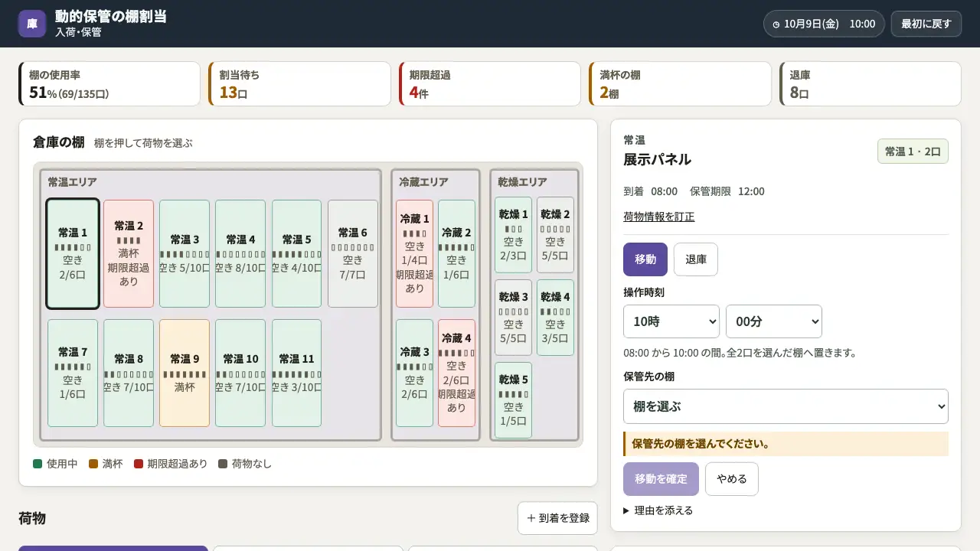Open the 割当待ち 13口 stat card
Viewport: 980px width, 551px height.
point(299,84)
